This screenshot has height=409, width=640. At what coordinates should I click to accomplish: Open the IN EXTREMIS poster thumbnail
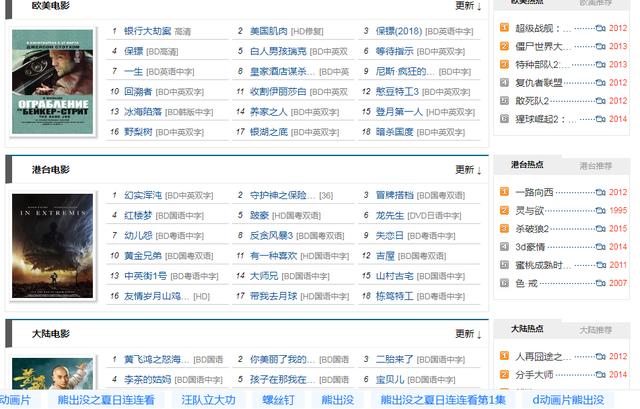point(53,246)
